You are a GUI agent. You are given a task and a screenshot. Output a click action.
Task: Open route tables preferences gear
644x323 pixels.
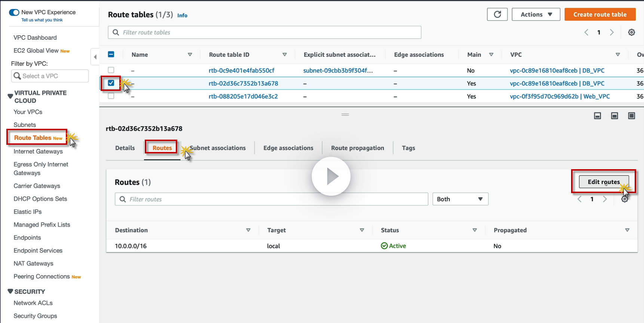tap(631, 32)
